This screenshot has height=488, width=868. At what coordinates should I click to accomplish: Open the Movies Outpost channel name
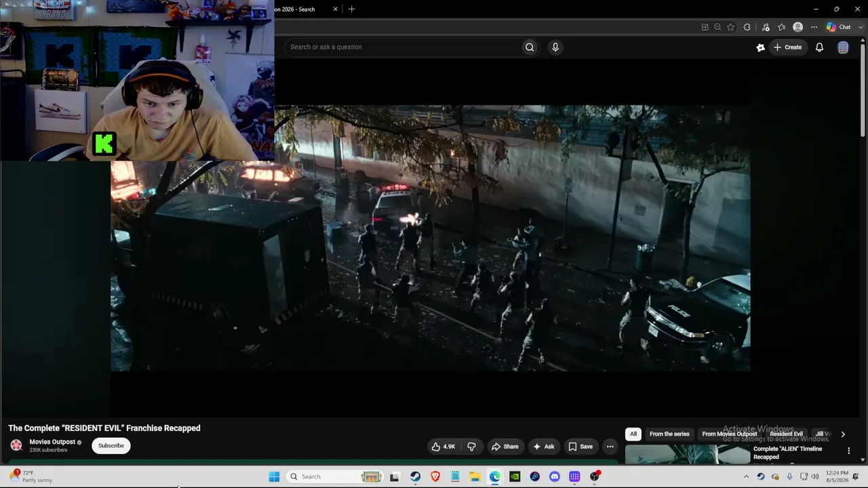[x=52, y=442]
